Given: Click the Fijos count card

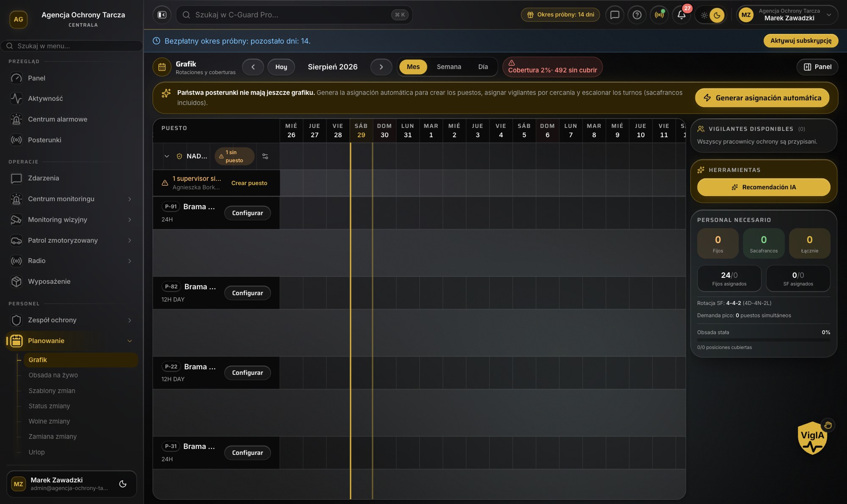Looking at the screenshot, I should point(718,244).
